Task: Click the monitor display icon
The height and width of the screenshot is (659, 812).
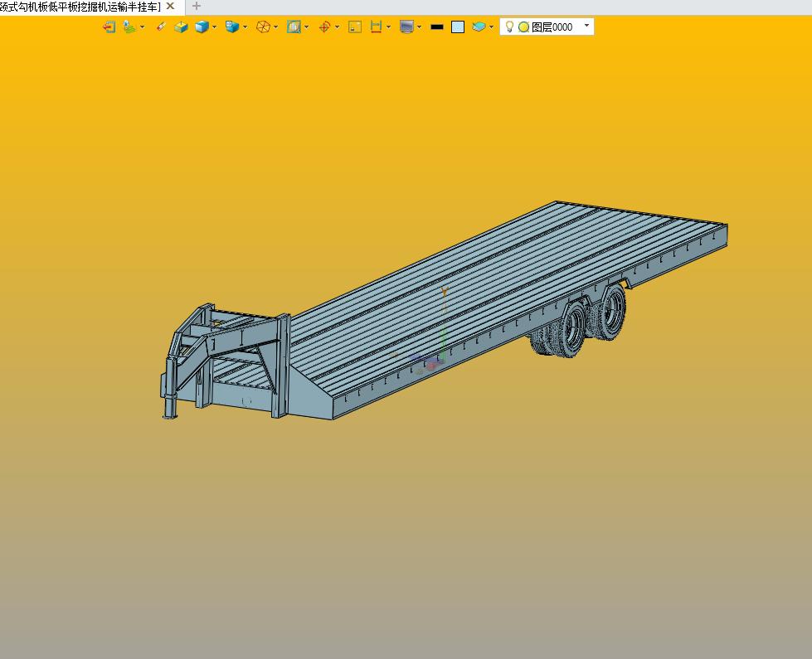Action: 406,27
